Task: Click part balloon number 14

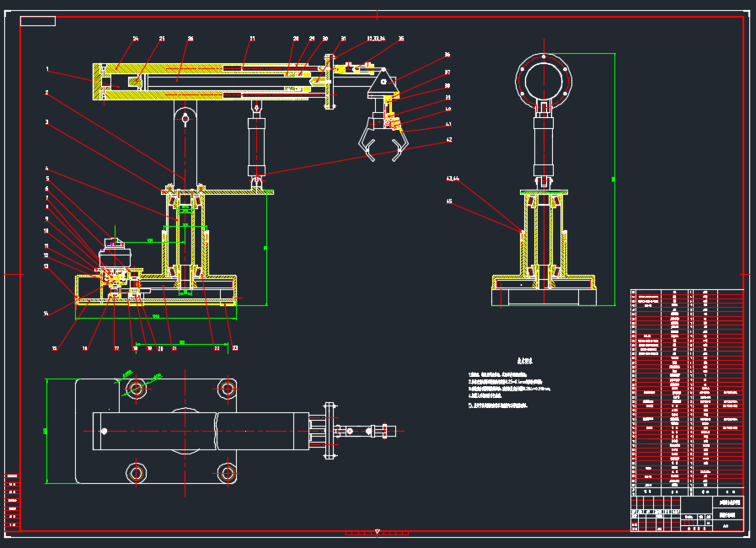Action: (46, 314)
